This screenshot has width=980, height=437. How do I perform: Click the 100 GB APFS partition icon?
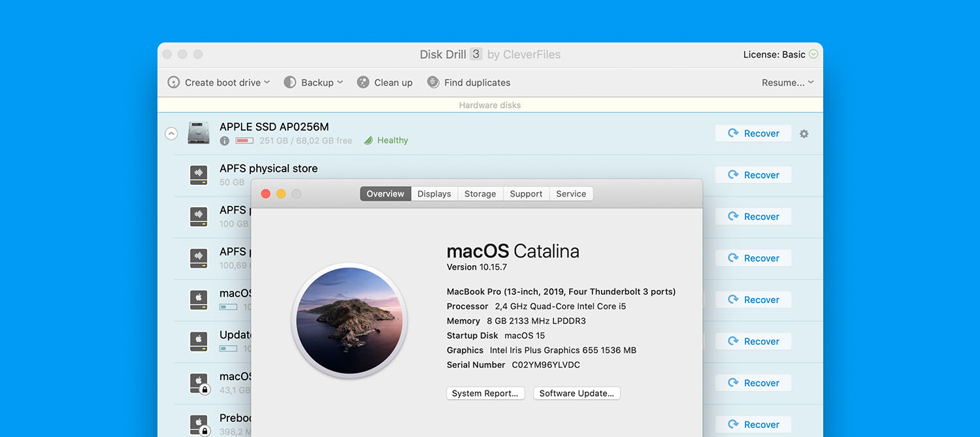(199, 216)
